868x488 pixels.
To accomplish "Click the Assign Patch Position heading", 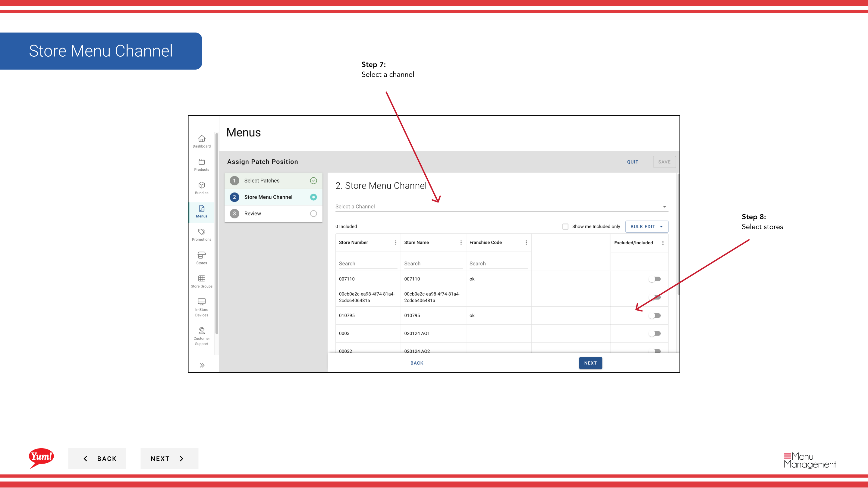I will point(263,162).
